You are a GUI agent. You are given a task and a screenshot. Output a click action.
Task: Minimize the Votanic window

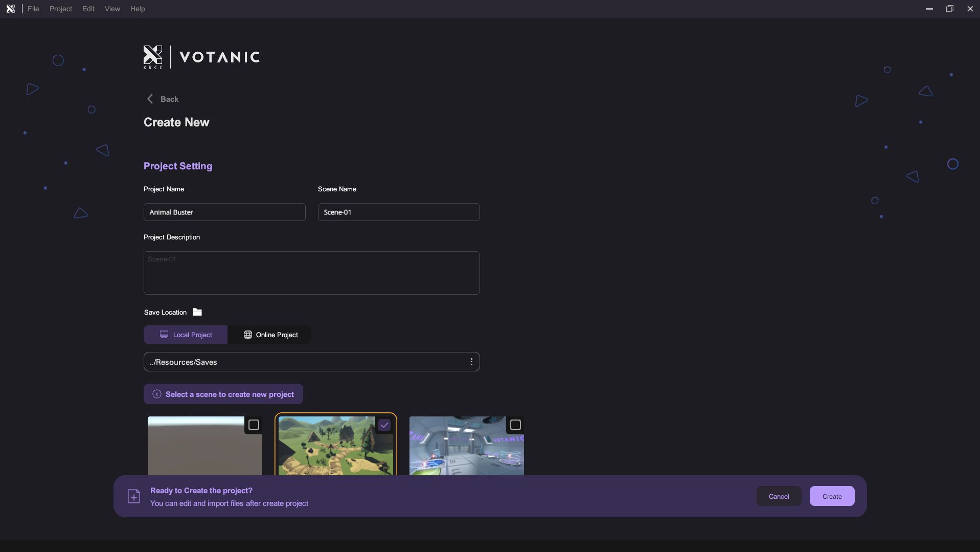tap(929, 9)
